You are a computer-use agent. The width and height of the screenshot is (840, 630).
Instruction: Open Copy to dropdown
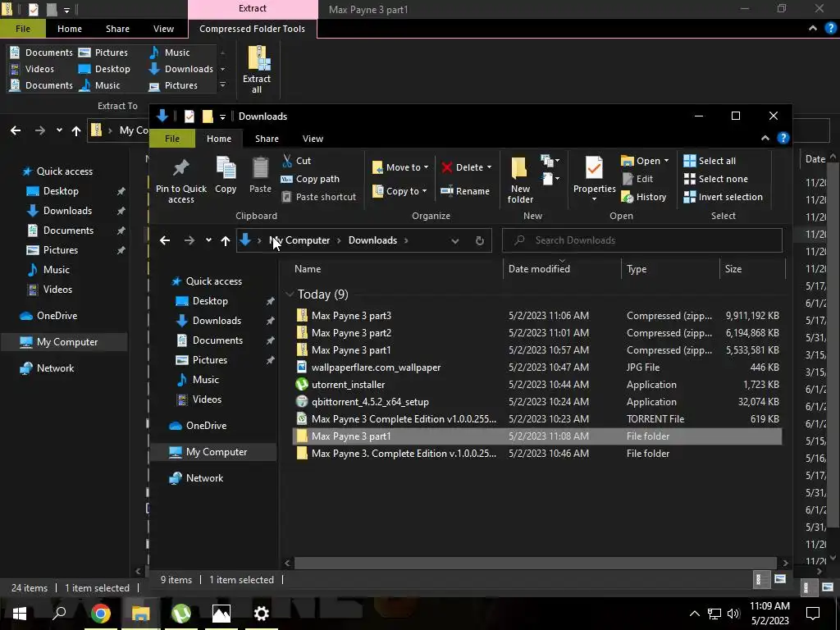tap(399, 191)
